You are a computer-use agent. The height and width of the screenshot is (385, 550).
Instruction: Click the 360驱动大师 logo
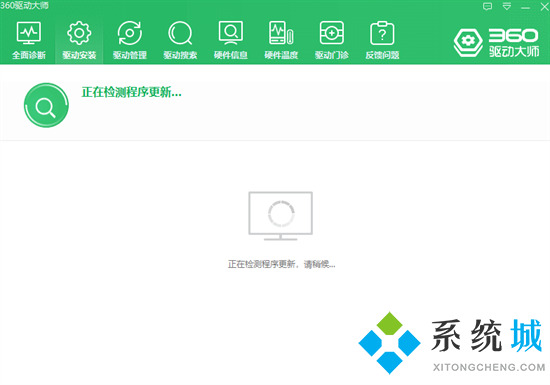[x=496, y=42]
